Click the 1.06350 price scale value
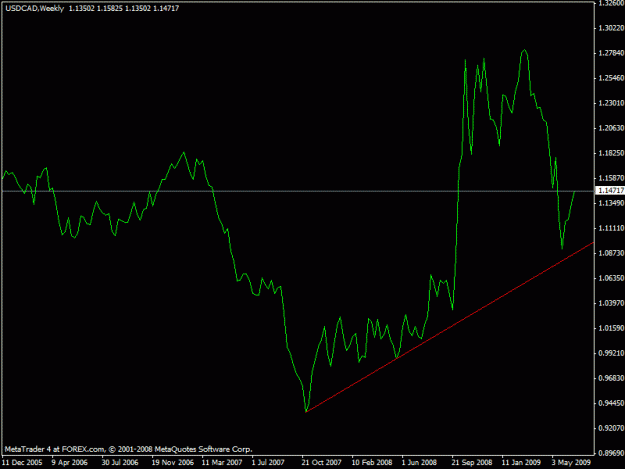This screenshot has height=469, width=625. [611, 279]
